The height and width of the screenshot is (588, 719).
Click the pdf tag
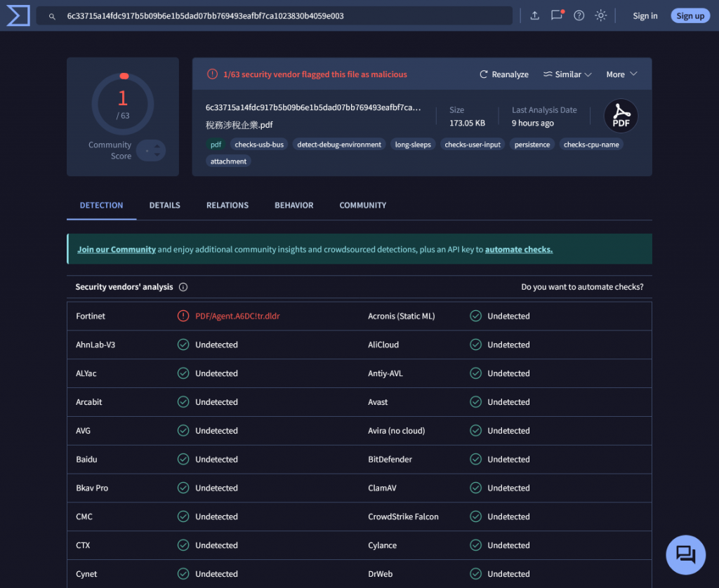click(x=216, y=145)
